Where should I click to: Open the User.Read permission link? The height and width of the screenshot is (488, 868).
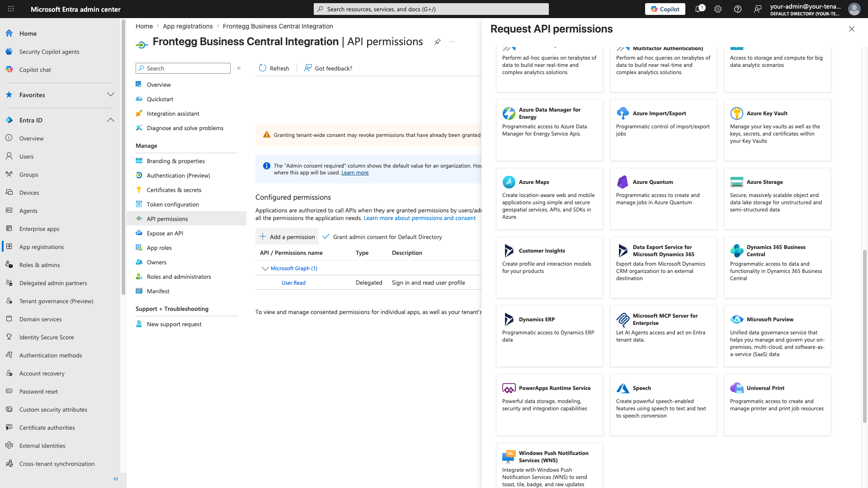point(293,283)
